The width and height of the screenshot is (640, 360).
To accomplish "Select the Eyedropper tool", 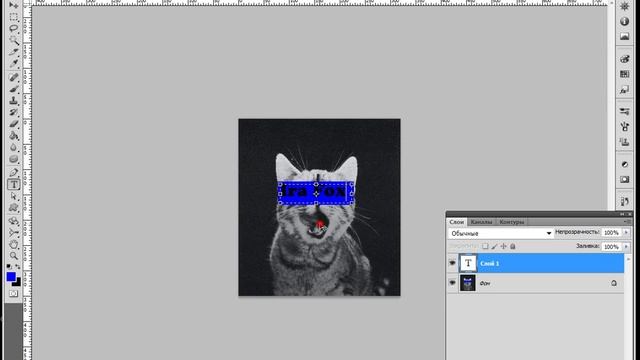I will click(13, 63).
